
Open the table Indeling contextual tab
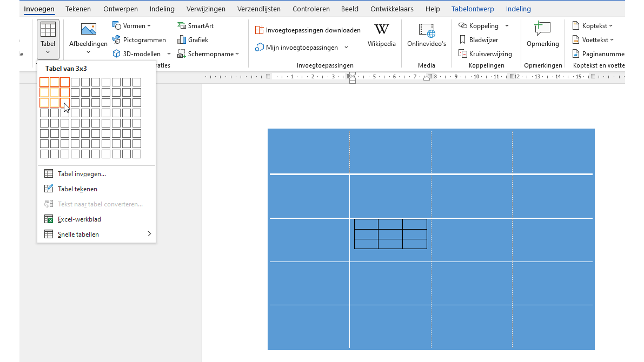click(x=519, y=9)
